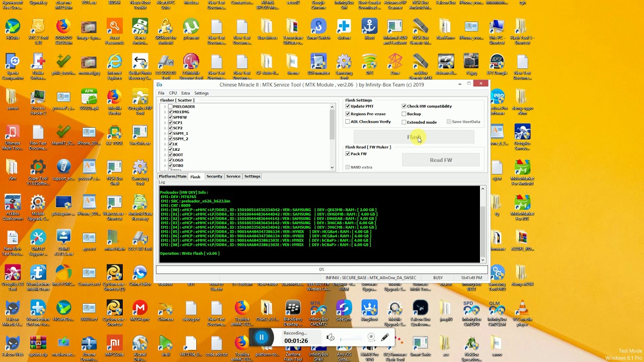Enable the Backup checkbox
The image size is (644, 362).
[x=404, y=114]
